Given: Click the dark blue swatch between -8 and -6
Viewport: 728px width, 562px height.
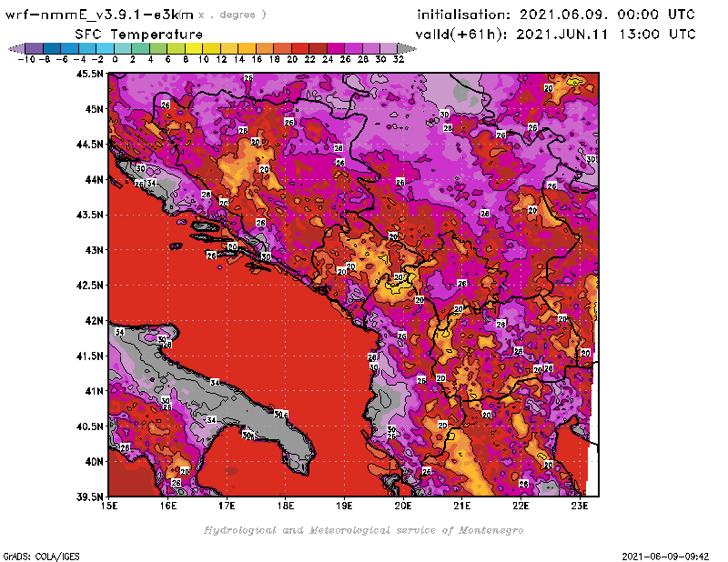Looking at the screenshot, I should click(x=52, y=48).
